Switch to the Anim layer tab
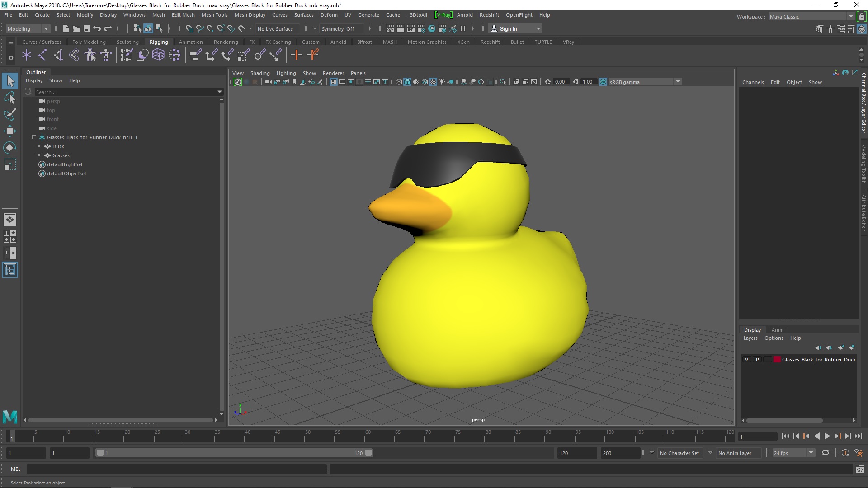 point(777,330)
